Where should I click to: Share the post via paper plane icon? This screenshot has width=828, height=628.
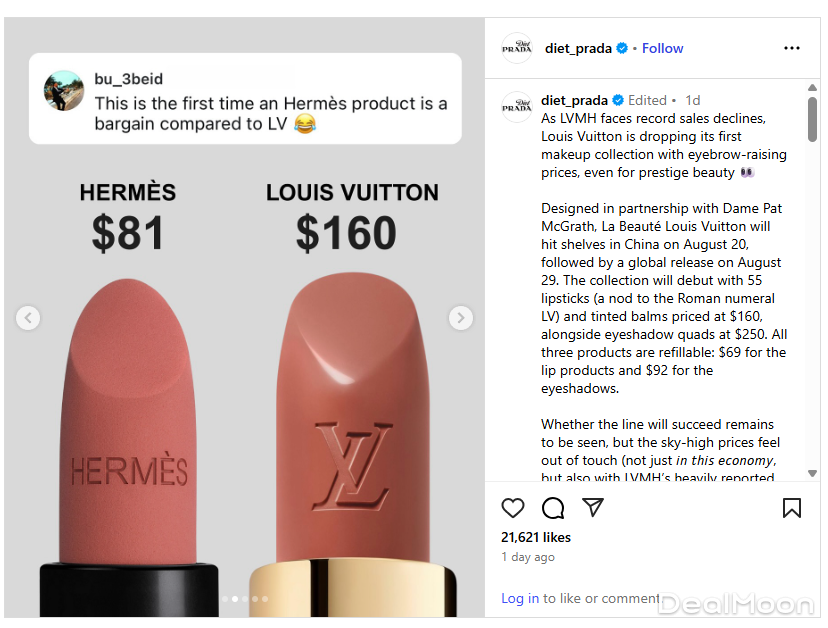pos(593,508)
